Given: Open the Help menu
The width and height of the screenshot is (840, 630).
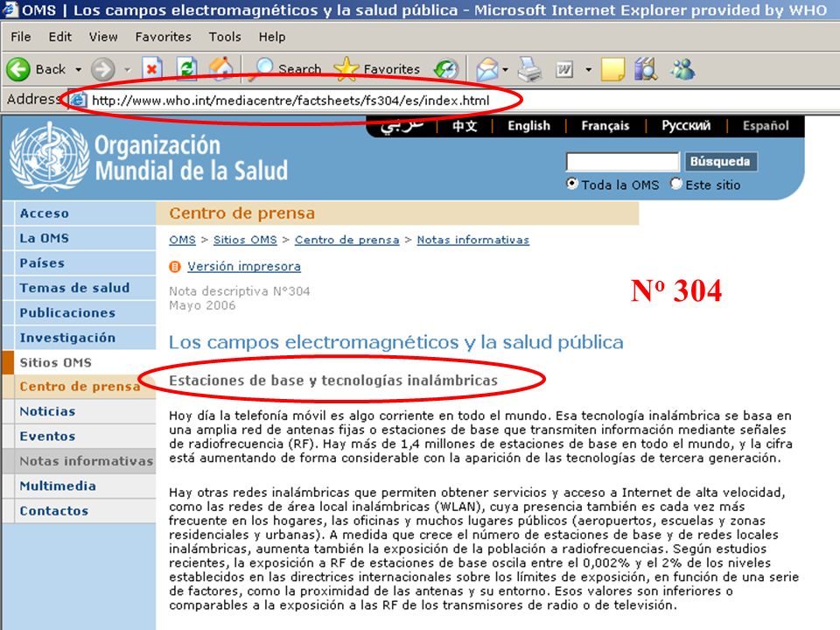Looking at the screenshot, I should [x=272, y=37].
